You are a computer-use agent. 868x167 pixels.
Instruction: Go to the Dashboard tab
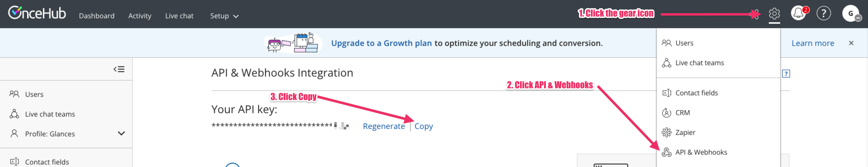click(97, 16)
